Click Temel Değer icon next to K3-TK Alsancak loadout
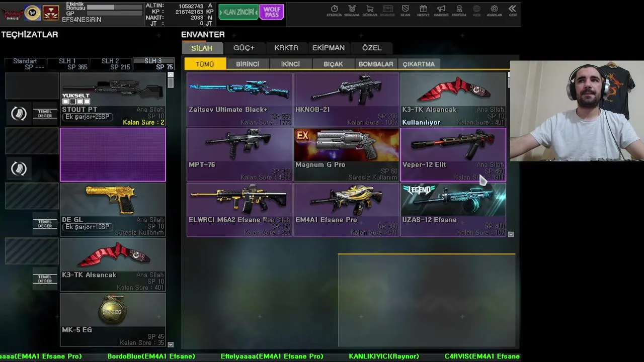The width and height of the screenshot is (644, 362). pos(45,279)
